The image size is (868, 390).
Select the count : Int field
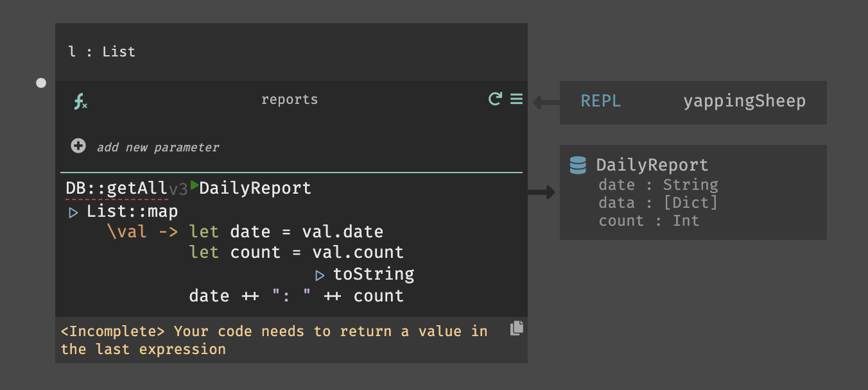tap(648, 221)
